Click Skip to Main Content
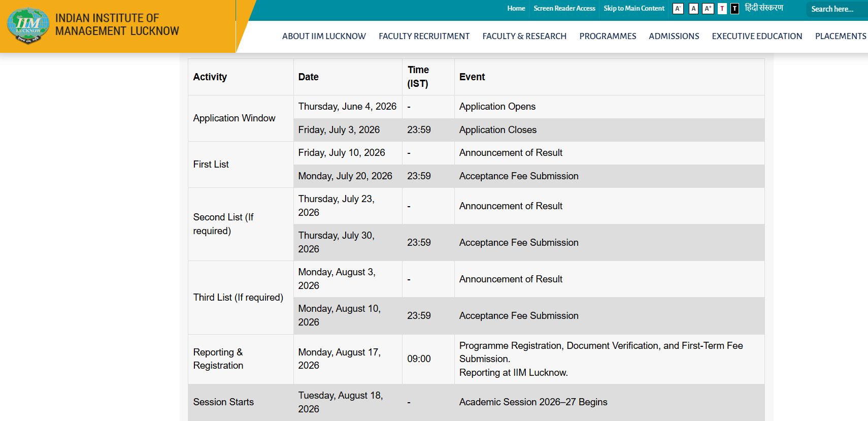The height and width of the screenshot is (421, 868). (634, 8)
